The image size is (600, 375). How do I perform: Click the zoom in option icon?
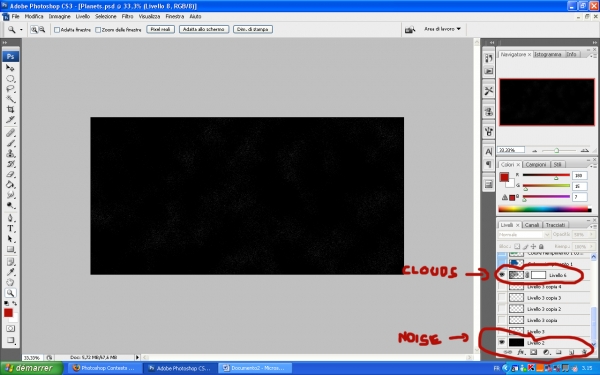click(34, 29)
